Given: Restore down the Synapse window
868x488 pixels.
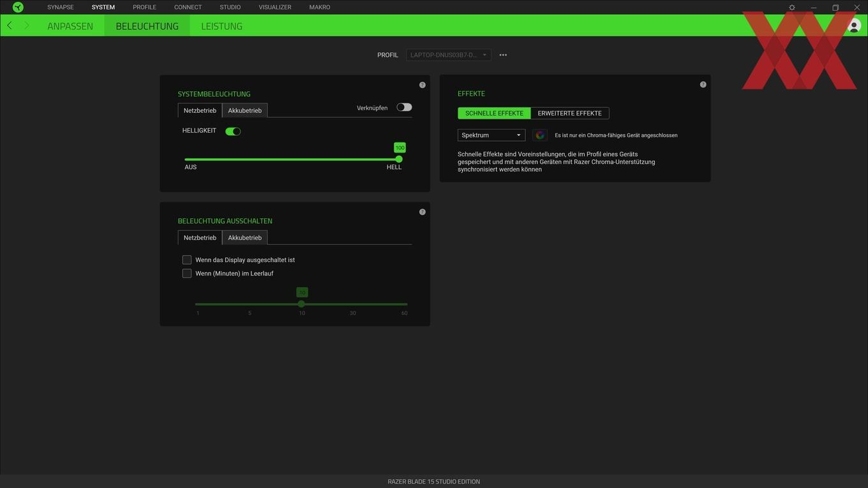Looking at the screenshot, I should [835, 8].
